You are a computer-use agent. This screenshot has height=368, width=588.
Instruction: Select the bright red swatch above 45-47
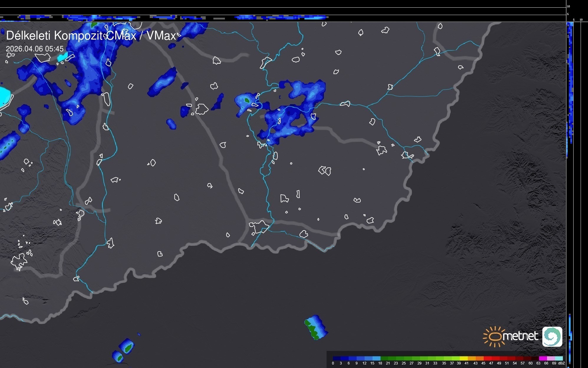tap(487, 358)
